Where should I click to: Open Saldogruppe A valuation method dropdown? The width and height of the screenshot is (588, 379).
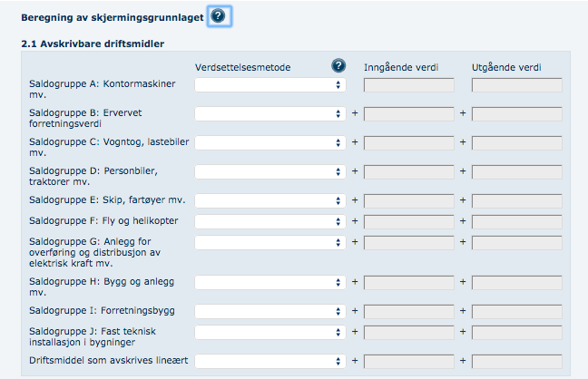(269, 85)
